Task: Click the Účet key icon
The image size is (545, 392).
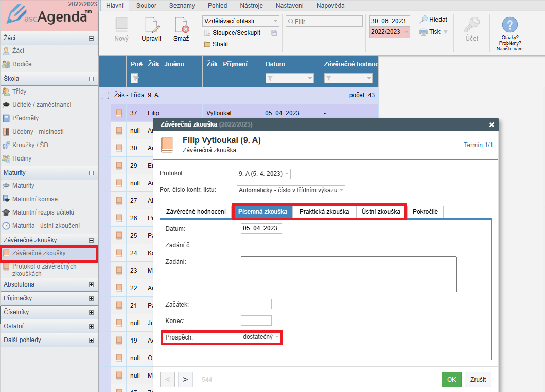Action: (x=471, y=25)
